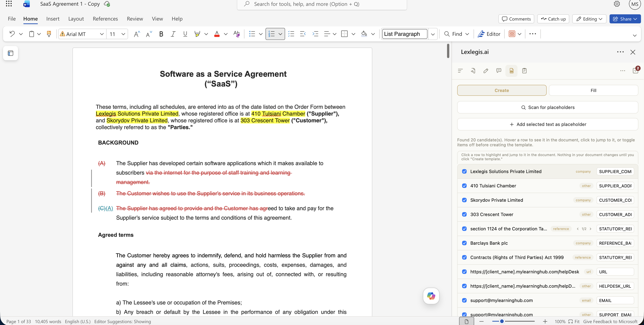Image resolution: width=644 pixels, height=325 pixels.
Task: Open the app launcher waffle icon
Action: point(9,4)
